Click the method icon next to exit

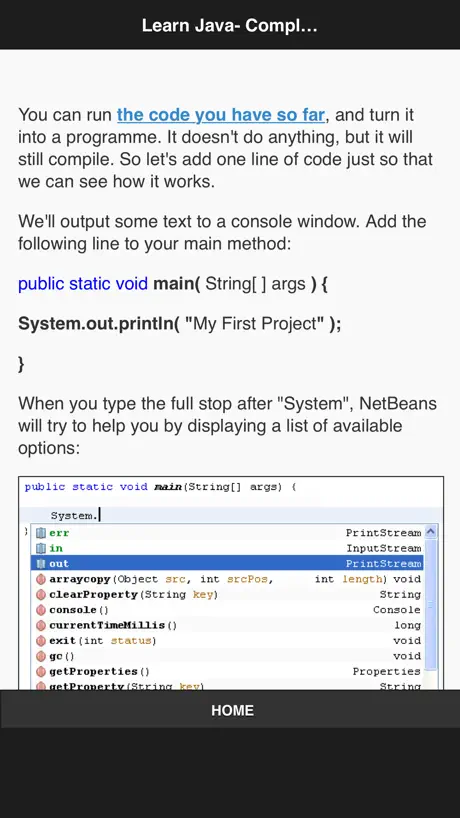(41, 640)
